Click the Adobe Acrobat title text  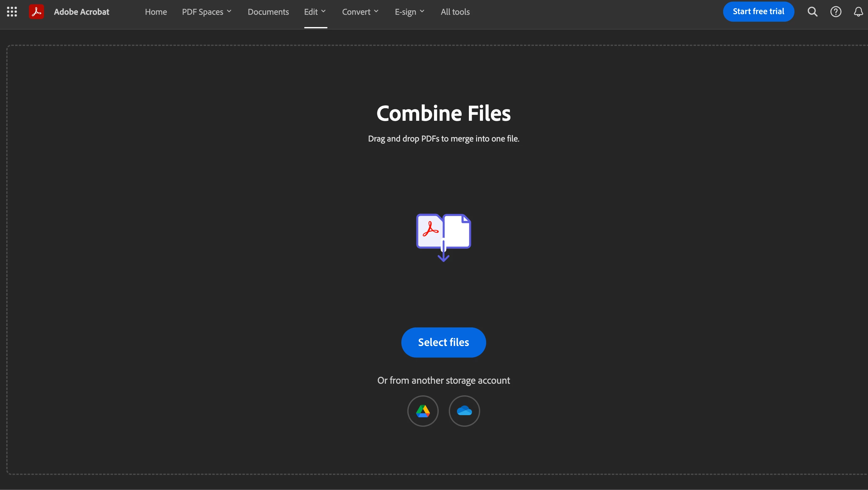click(x=81, y=12)
